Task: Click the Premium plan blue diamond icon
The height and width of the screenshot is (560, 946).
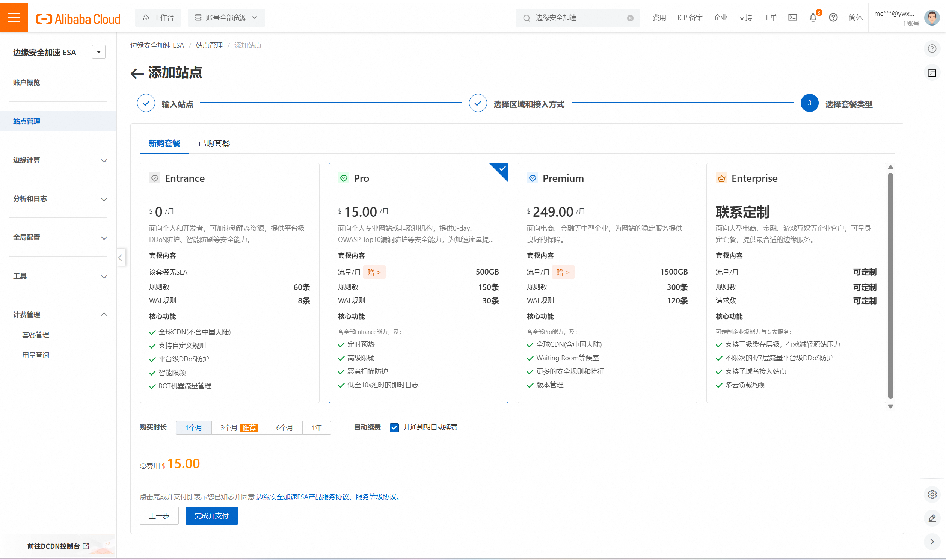Action: 532,178
